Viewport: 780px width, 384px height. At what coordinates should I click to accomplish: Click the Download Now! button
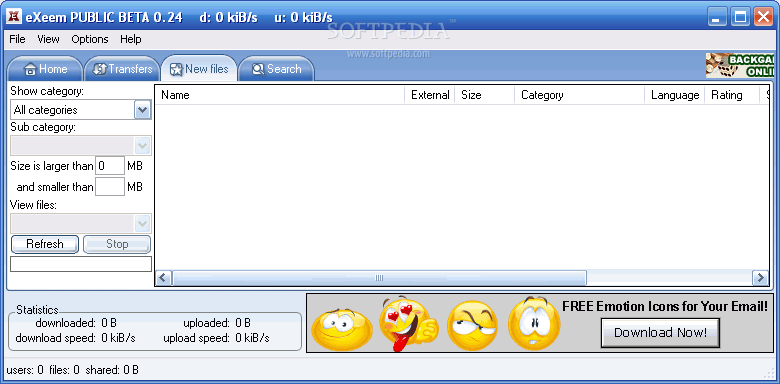click(660, 333)
